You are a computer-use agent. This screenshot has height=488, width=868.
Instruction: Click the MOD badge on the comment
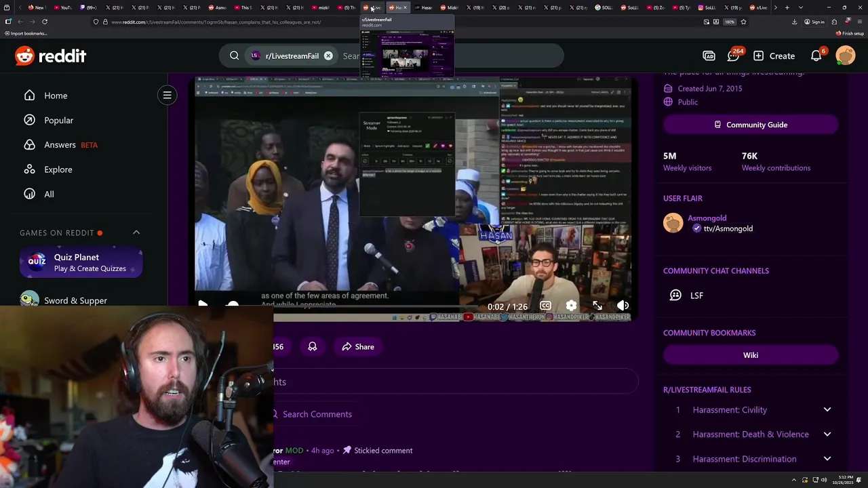294,450
